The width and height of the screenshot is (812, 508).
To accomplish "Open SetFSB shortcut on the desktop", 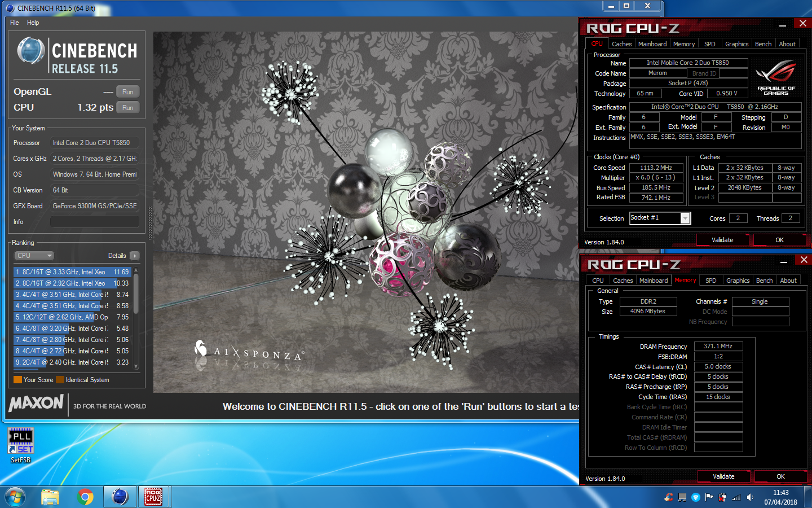I will [x=21, y=445].
